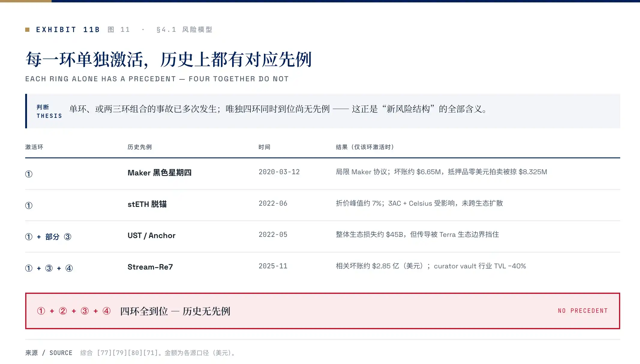Select the thesis sentence starting with "单环、或两三环组合"
Screen dimensions: 640x364
pos(278,109)
